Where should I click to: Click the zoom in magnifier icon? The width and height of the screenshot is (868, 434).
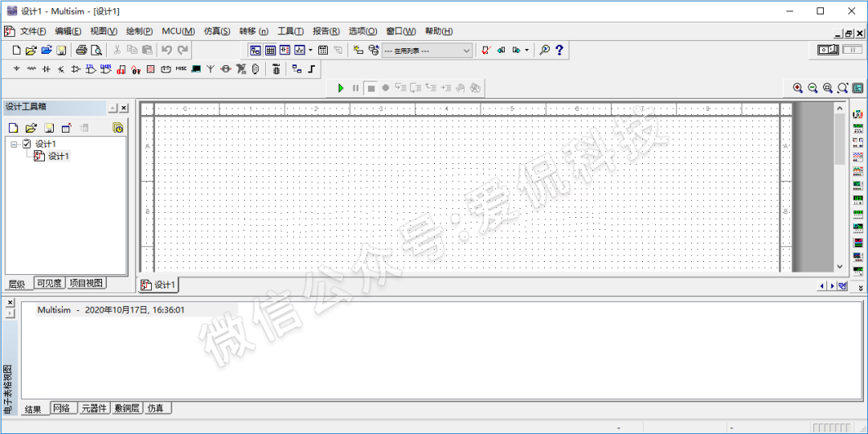click(797, 88)
